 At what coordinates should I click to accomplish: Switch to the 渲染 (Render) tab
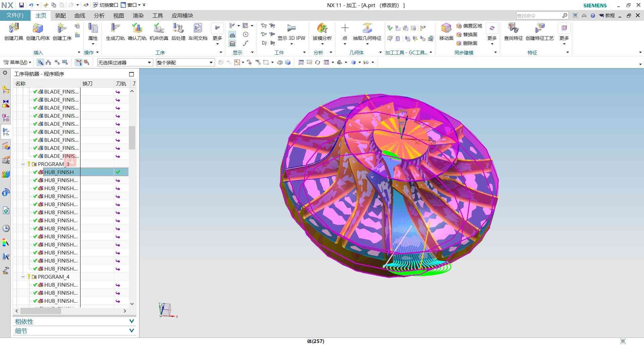pos(138,16)
